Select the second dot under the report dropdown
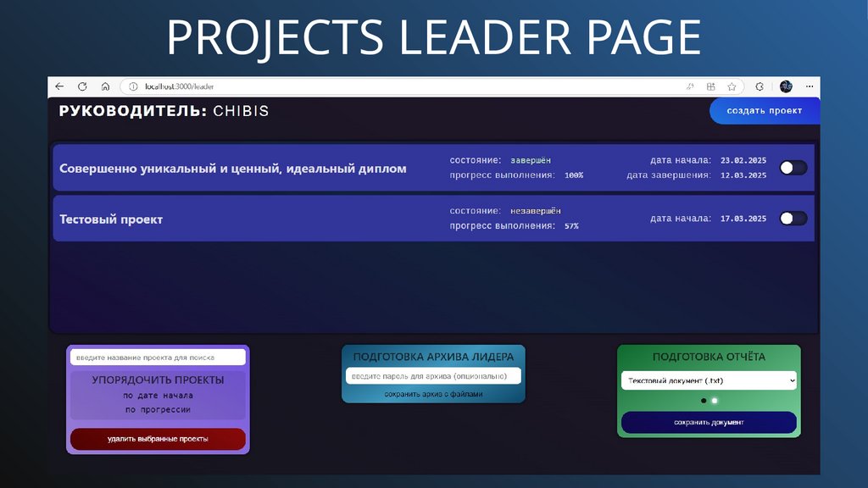The height and width of the screenshot is (488, 868). click(x=715, y=400)
